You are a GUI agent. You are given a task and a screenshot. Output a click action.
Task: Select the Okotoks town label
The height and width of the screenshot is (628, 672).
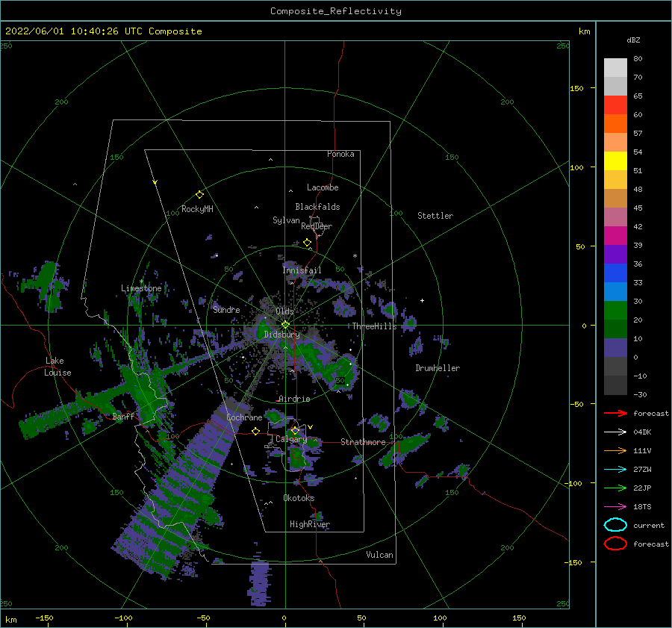pyautogui.click(x=299, y=497)
